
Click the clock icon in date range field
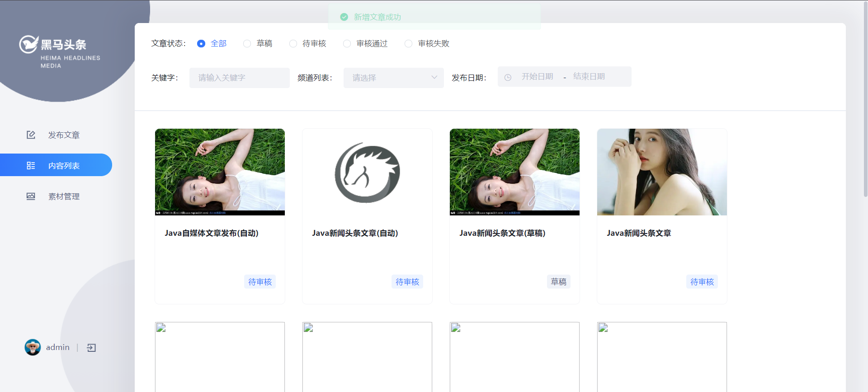click(508, 77)
